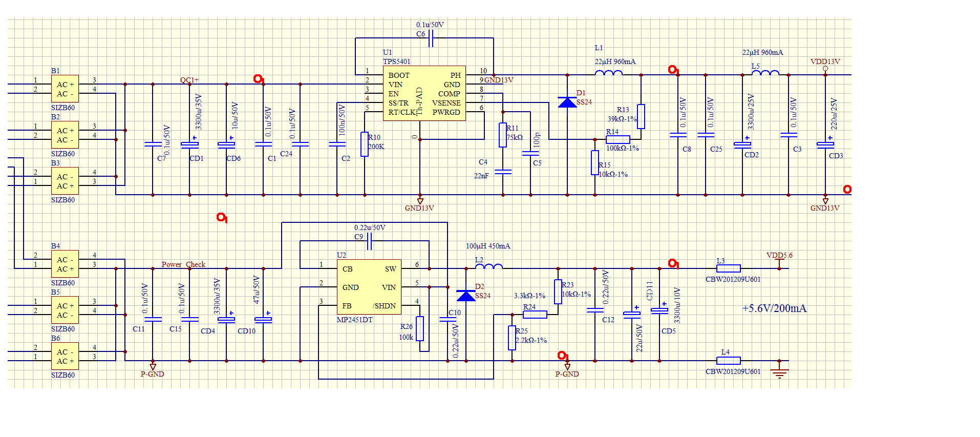Click diode D2 SS24 symbol
The width and height of the screenshot is (980, 437).
point(465,296)
